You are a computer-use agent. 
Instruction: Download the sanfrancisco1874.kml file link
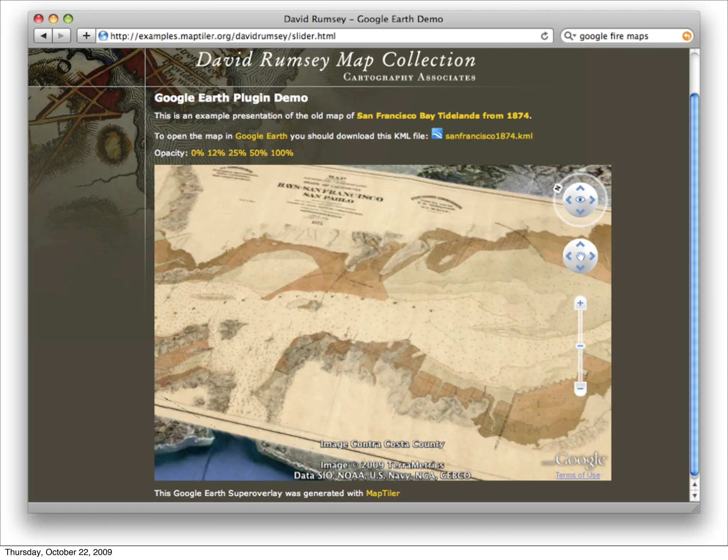point(488,136)
